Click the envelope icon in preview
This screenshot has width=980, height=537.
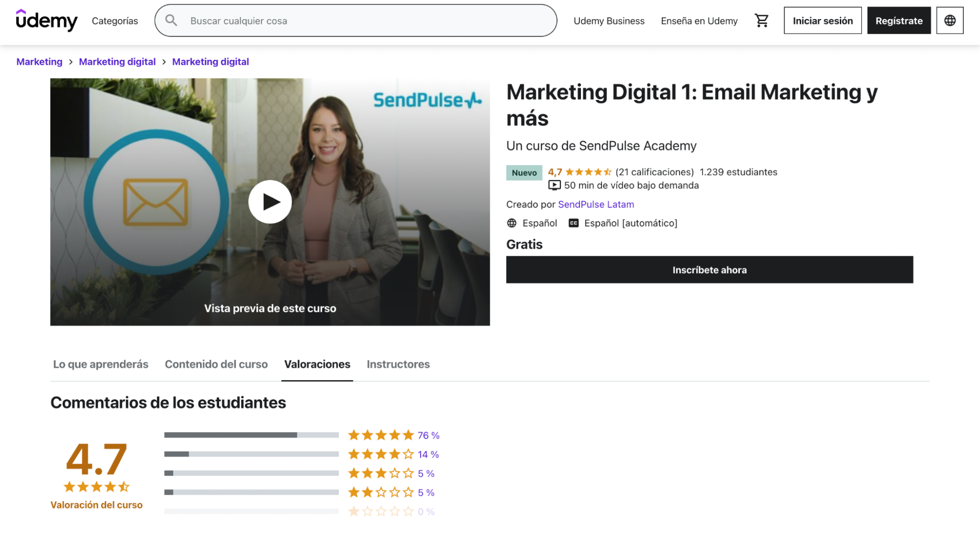155,202
